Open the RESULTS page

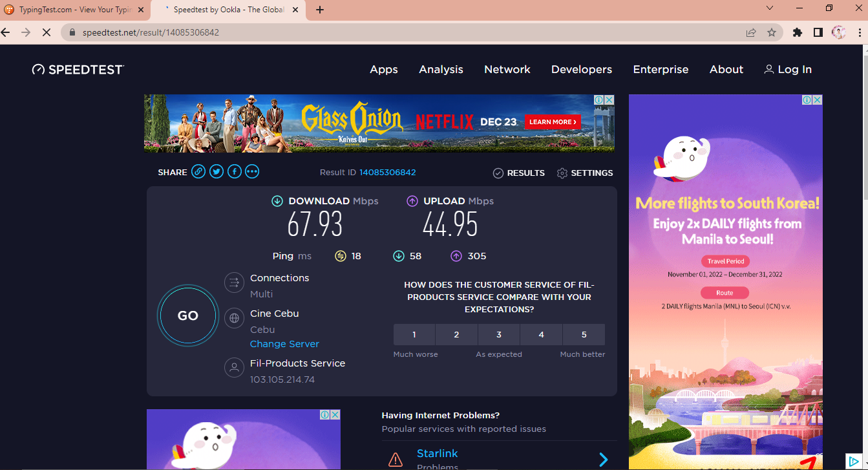pyautogui.click(x=519, y=173)
